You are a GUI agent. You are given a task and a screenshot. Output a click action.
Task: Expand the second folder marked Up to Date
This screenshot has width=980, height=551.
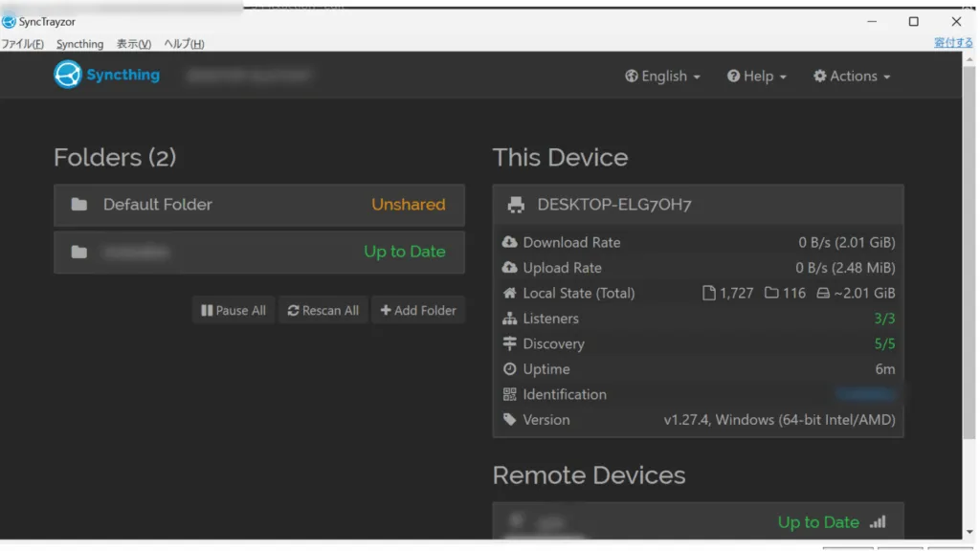pyautogui.click(x=259, y=253)
